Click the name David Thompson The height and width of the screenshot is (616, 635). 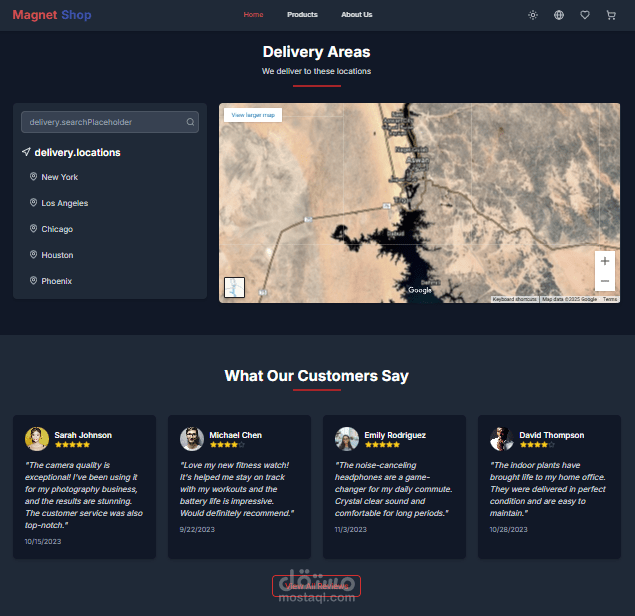[x=552, y=435]
